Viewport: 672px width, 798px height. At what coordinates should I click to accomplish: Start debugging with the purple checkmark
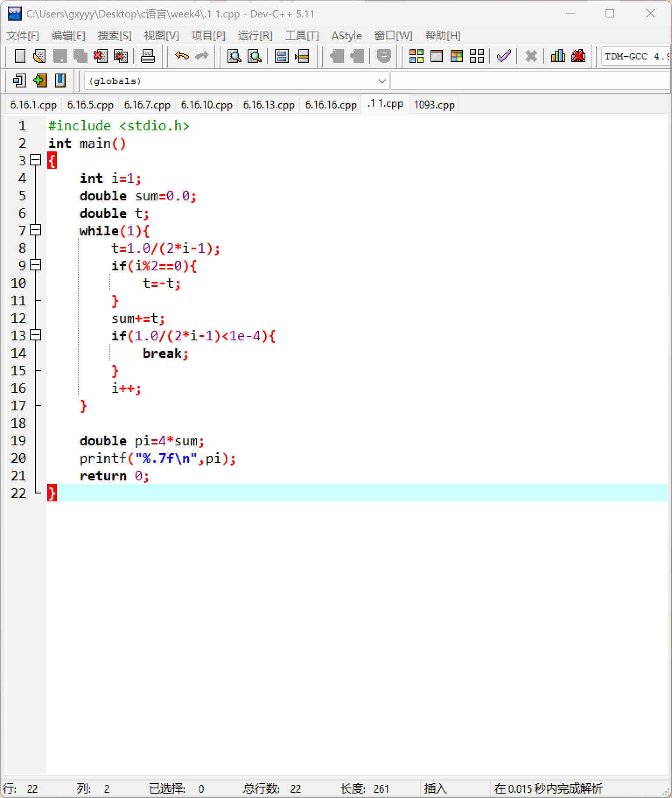pos(504,56)
